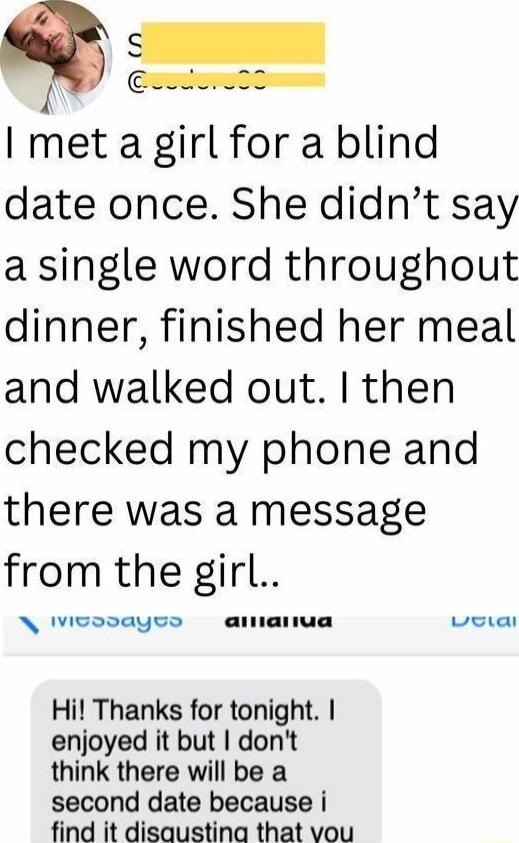Open the amanda contact header
The width and height of the screenshot is (519, 843).
(x=278, y=620)
